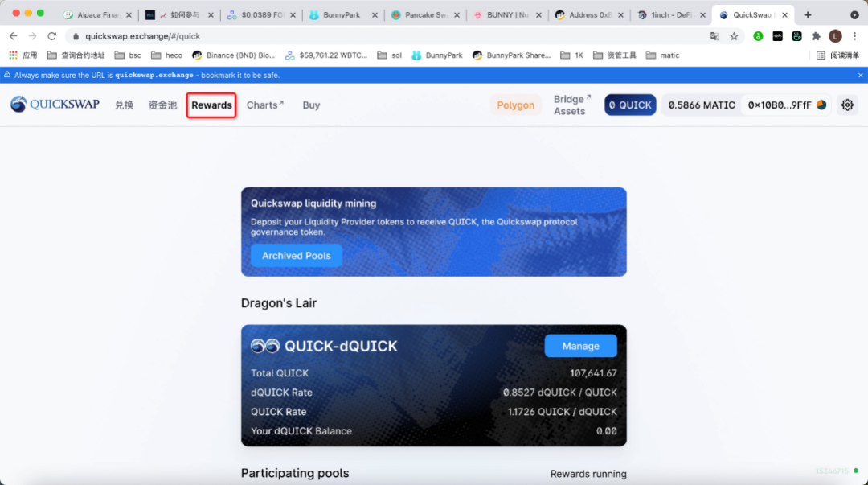
Task: Bookmark this page with the star icon
Action: point(734,36)
